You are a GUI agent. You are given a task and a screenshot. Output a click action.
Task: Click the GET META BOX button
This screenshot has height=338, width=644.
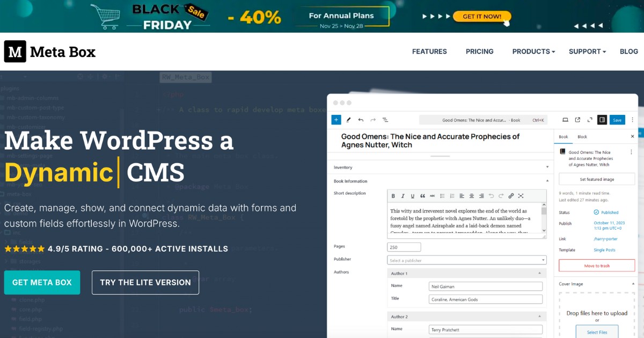point(42,282)
